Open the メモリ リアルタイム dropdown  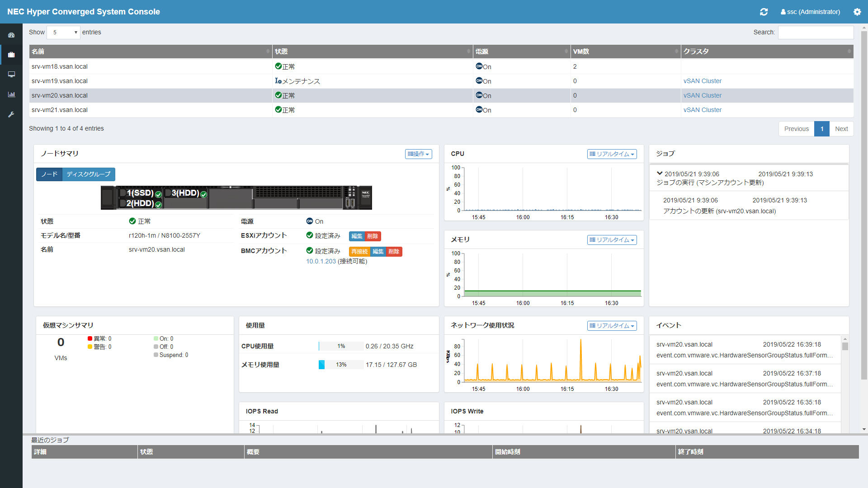(612, 240)
